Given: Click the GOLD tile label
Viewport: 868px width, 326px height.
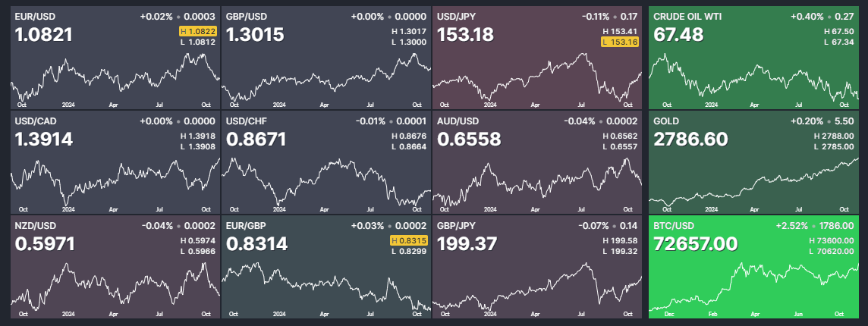Looking at the screenshot, I should click(x=666, y=121).
